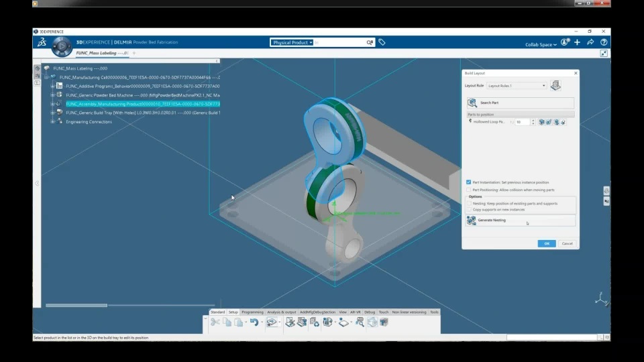Click the box-on-tray toolbar icon
This screenshot has width=644, height=362.
(x=327, y=322)
